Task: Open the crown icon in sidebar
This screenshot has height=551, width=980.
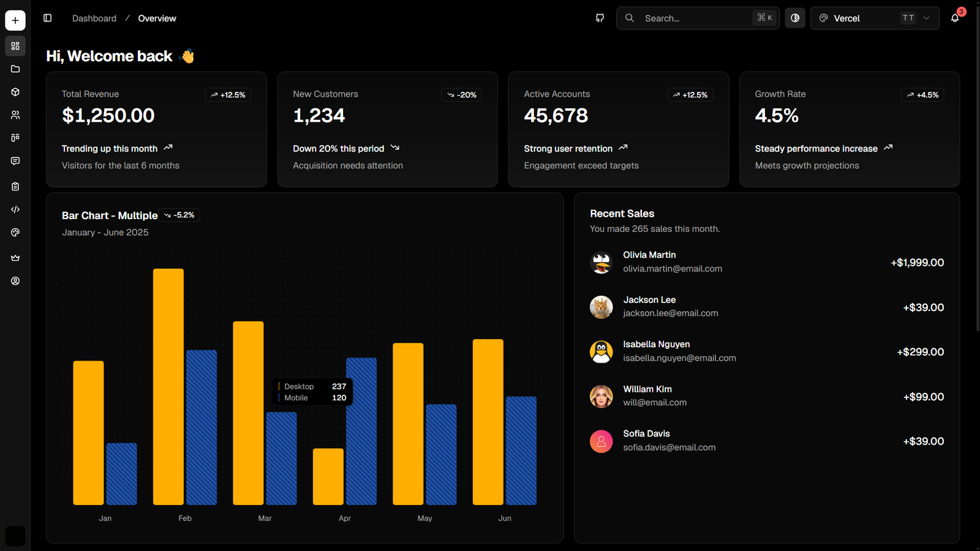Action: pyautogui.click(x=15, y=258)
